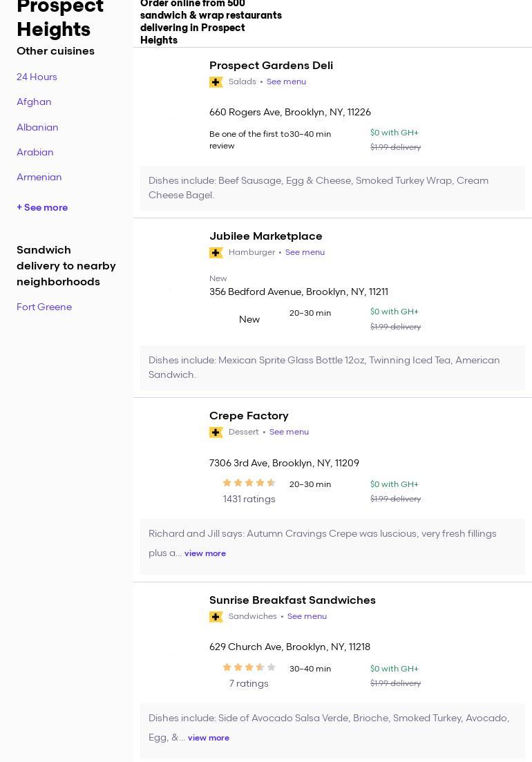Screen dimensions: 532x762
Task: Click the GH+ badge icon under Crepe Factory
Action: (216, 432)
